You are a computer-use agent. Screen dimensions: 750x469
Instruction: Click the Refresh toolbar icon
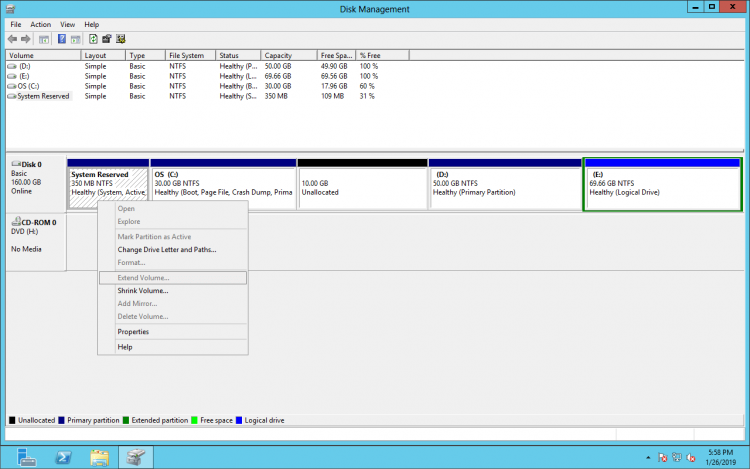[93, 39]
